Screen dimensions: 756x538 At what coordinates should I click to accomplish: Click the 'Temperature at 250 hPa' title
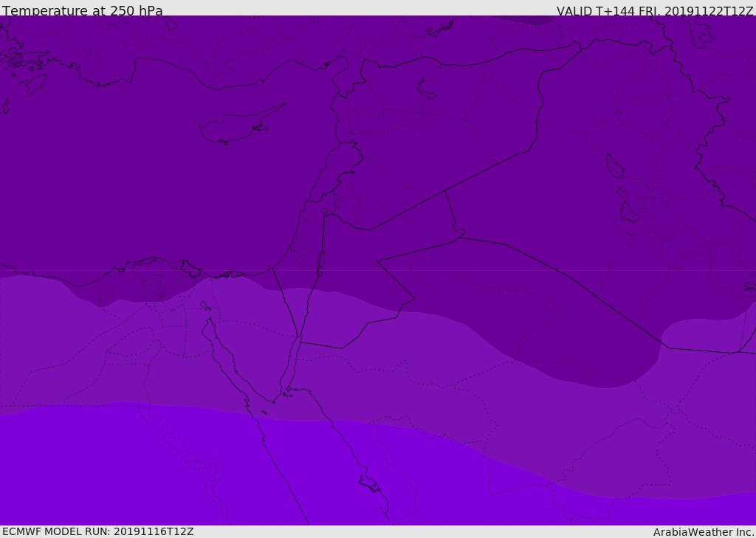83,10
